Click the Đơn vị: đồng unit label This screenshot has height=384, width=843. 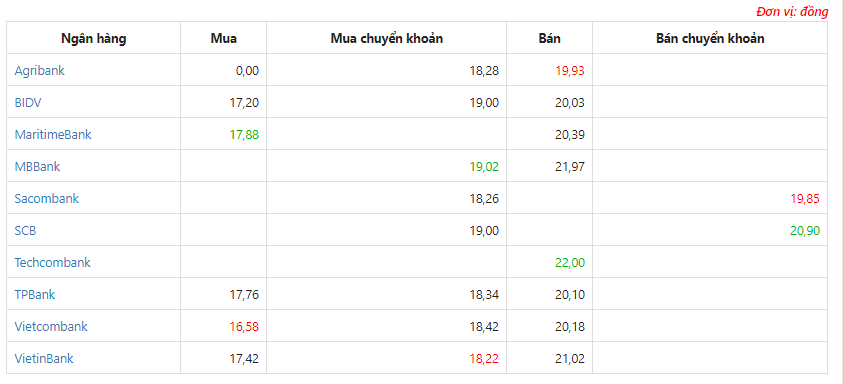792,12
